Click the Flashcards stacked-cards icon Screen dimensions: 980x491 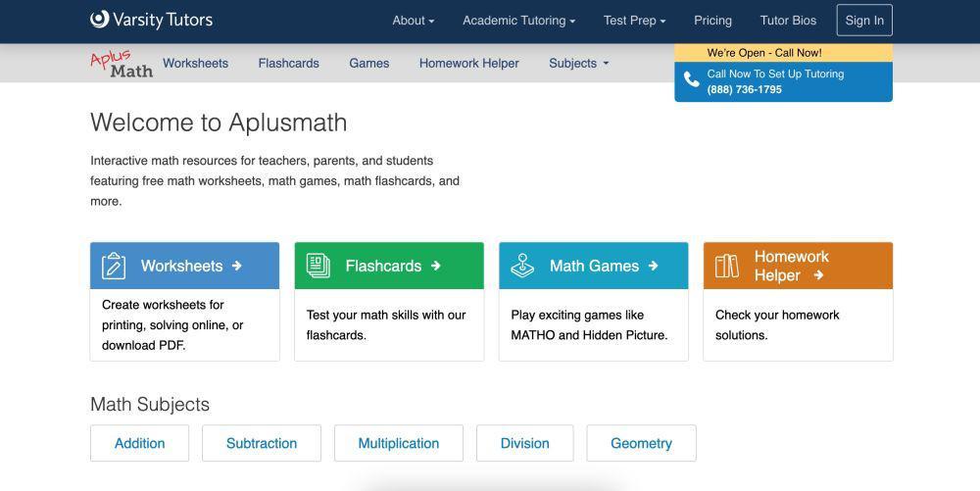point(318,266)
